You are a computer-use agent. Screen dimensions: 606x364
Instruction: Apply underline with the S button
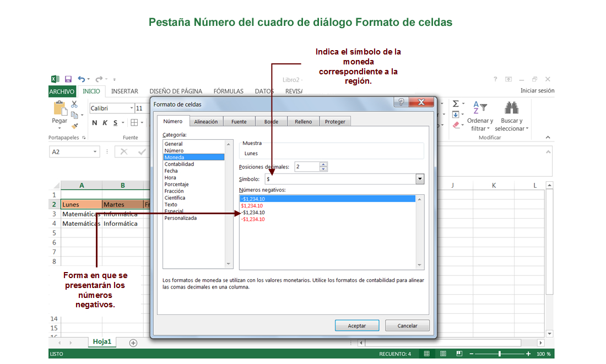(115, 123)
